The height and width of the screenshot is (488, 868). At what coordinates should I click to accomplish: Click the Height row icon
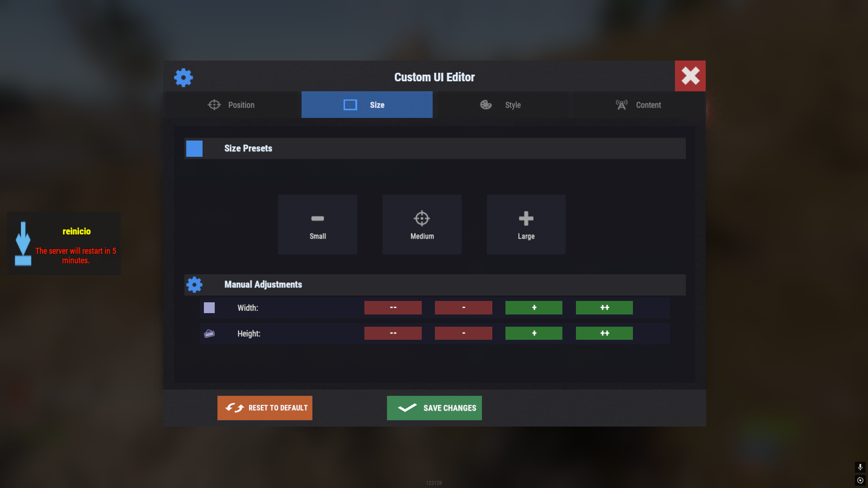(209, 333)
